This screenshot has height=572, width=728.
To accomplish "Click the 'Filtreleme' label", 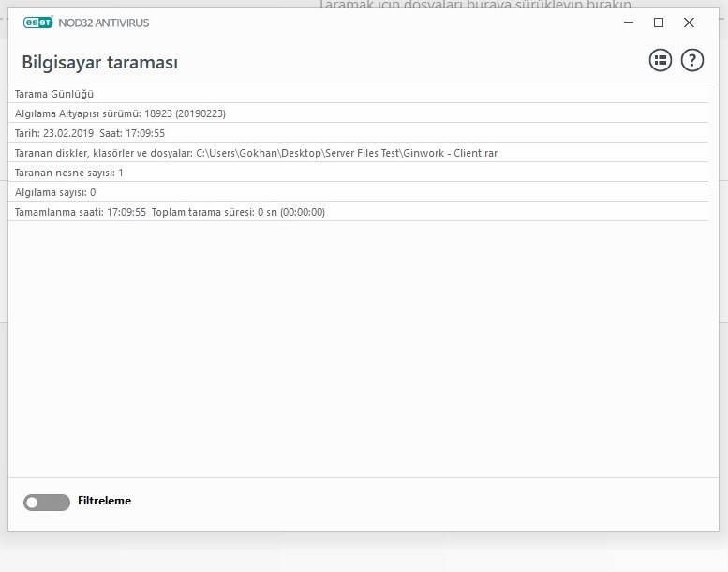I will [104, 501].
